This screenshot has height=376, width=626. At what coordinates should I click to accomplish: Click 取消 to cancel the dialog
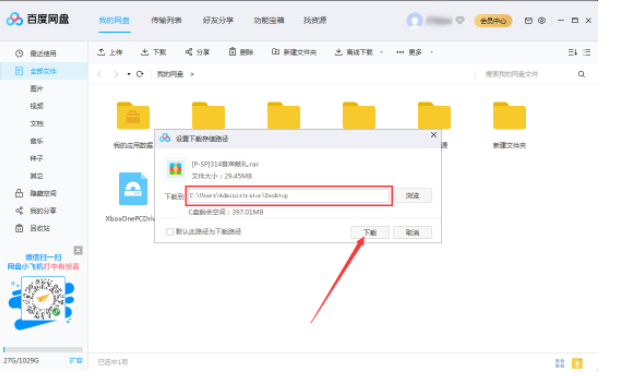pos(412,232)
